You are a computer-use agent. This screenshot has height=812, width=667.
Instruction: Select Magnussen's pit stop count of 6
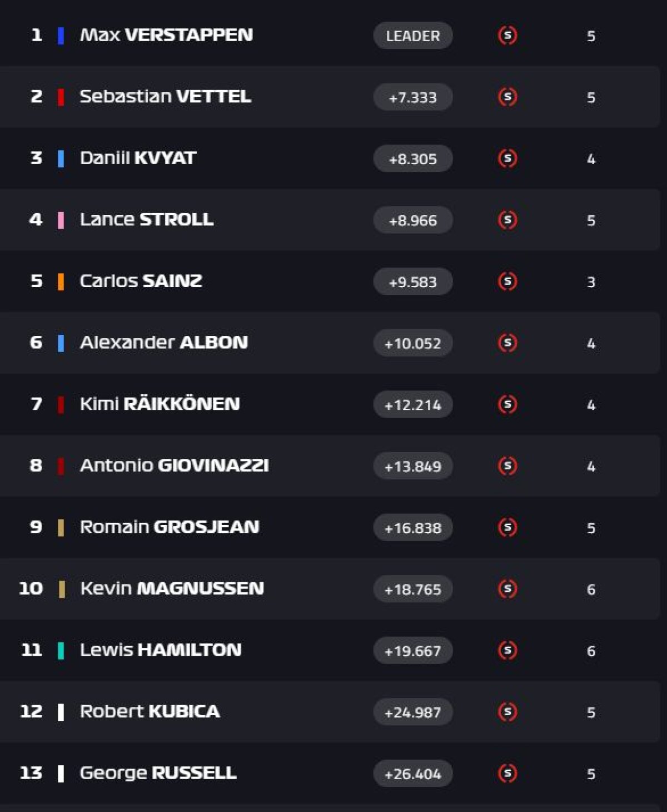coord(591,588)
